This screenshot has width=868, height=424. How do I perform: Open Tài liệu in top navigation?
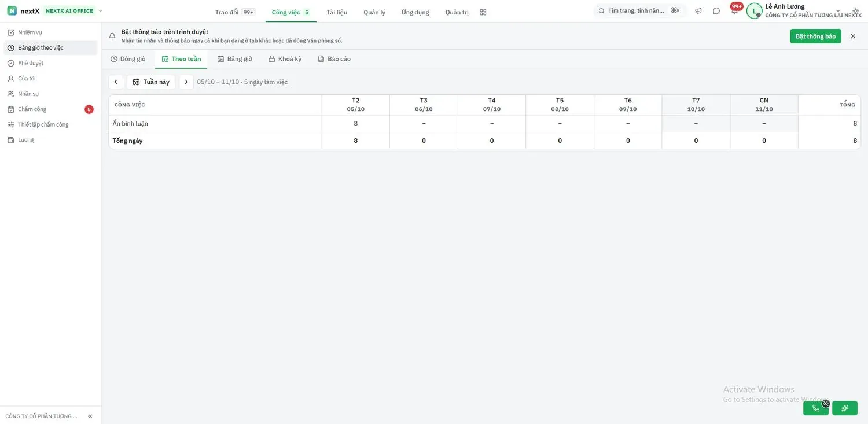point(337,12)
